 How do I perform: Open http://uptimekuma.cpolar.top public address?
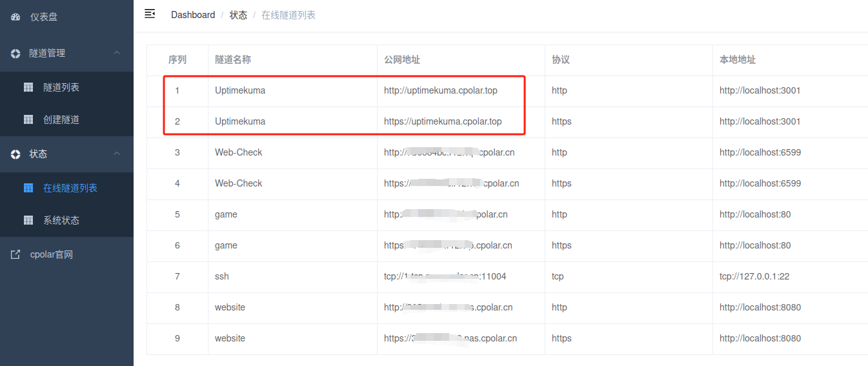pos(440,90)
